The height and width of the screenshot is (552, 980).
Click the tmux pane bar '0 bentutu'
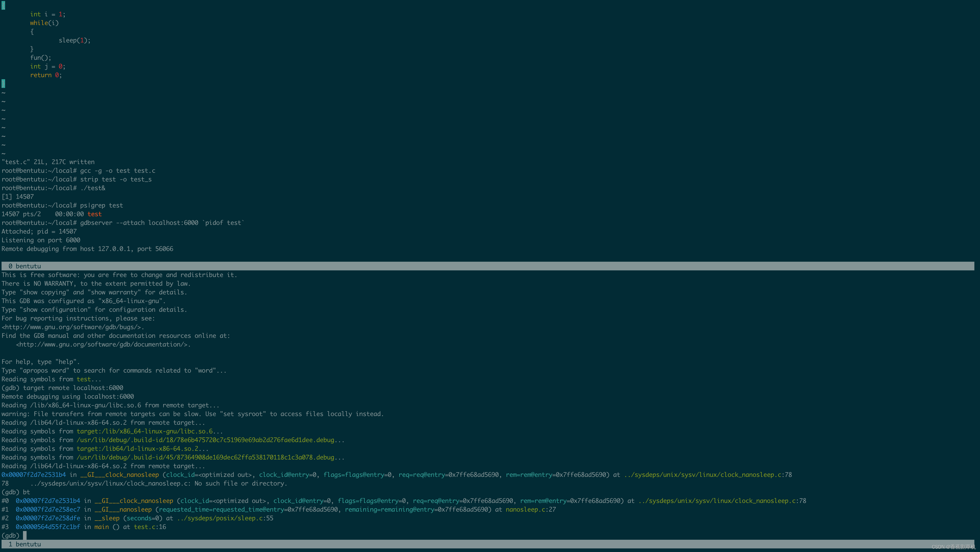click(x=25, y=266)
